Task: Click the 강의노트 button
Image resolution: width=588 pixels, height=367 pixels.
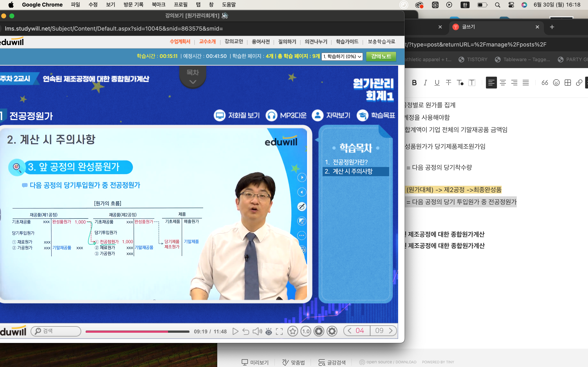Action: (381, 56)
